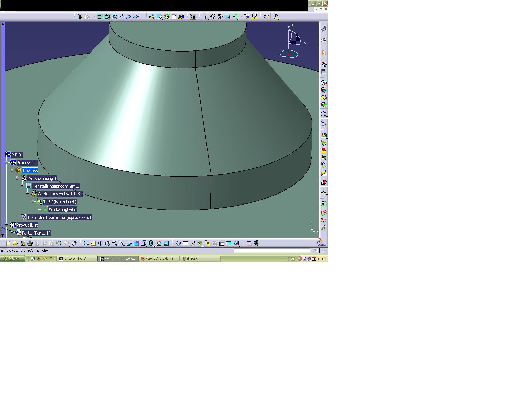Click the Firefox quick launch icon
The image size is (532, 397).
[39, 259]
